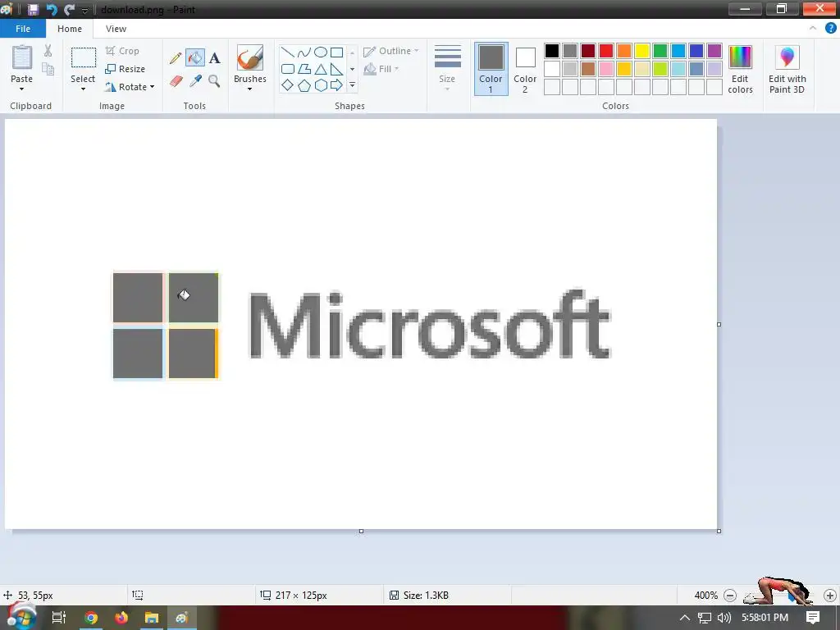Select the Eraser tool

[176, 81]
